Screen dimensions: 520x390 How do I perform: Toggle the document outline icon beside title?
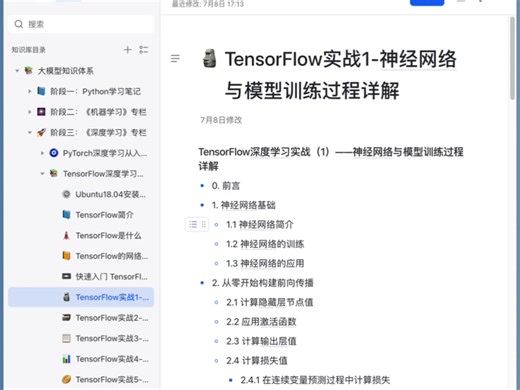tap(175, 59)
